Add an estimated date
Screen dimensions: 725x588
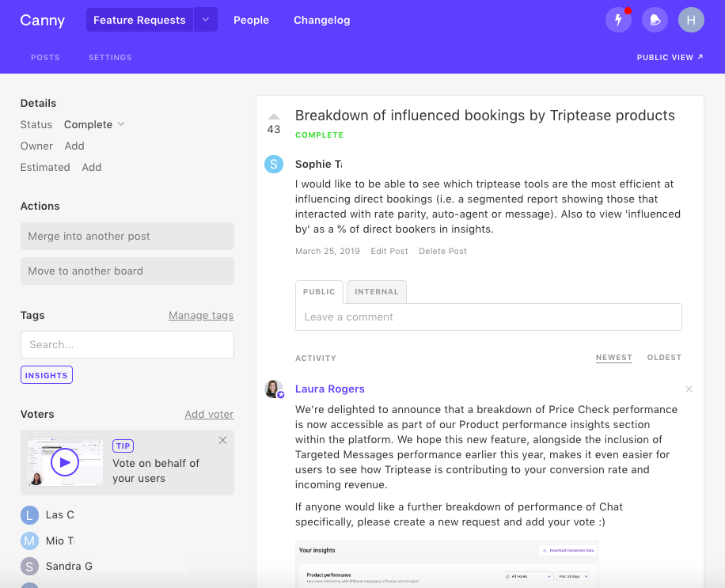coord(92,167)
